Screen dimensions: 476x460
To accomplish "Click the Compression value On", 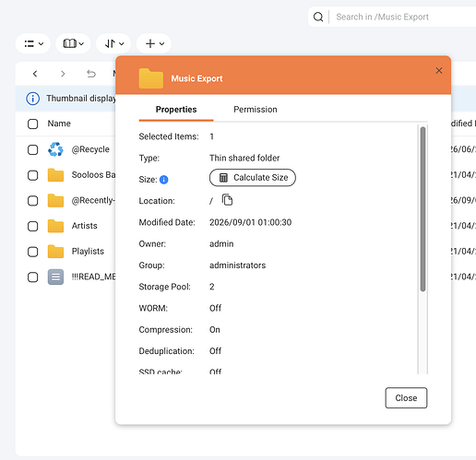I will point(215,330).
